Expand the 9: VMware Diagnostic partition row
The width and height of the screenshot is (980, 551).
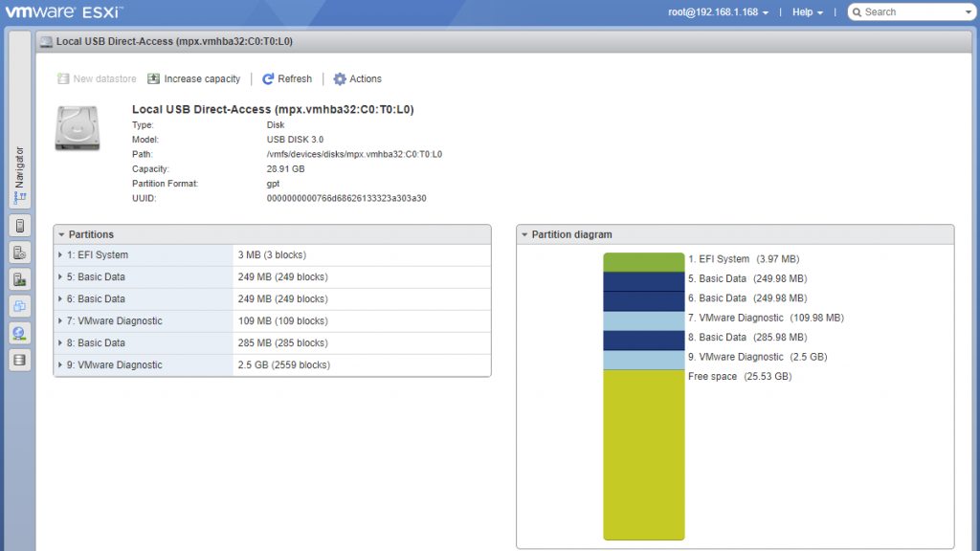pyautogui.click(x=60, y=365)
